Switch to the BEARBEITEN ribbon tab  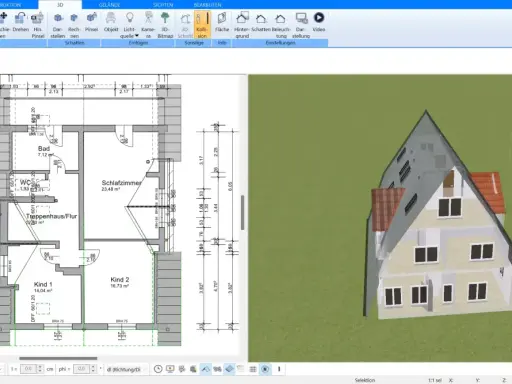[x=207, y=5]
